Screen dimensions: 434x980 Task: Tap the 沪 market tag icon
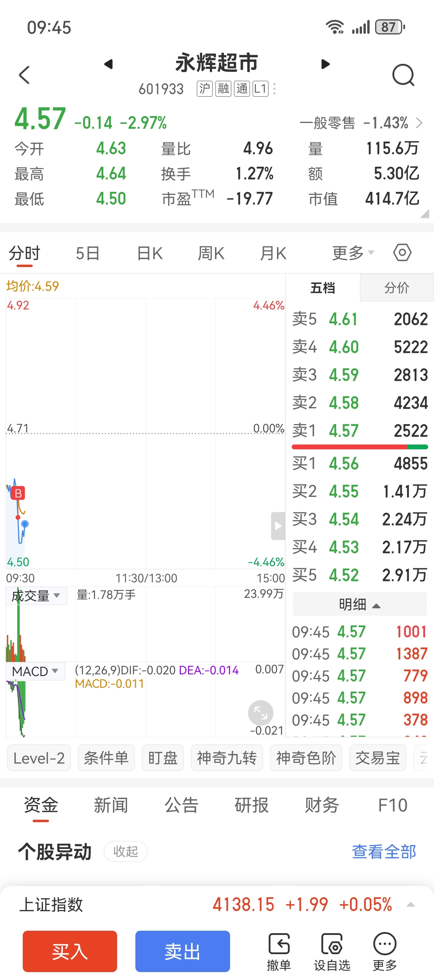click(x=205, y=89)
